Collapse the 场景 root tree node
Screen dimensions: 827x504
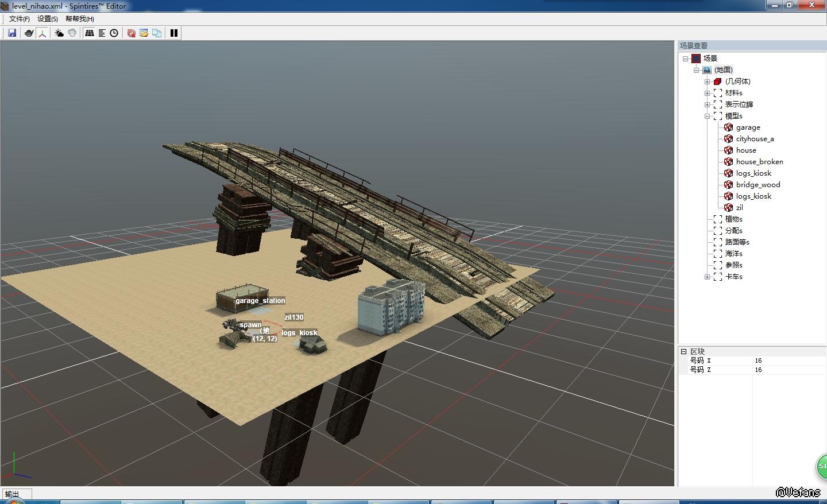pyautogui.click(x=685, y=59)
